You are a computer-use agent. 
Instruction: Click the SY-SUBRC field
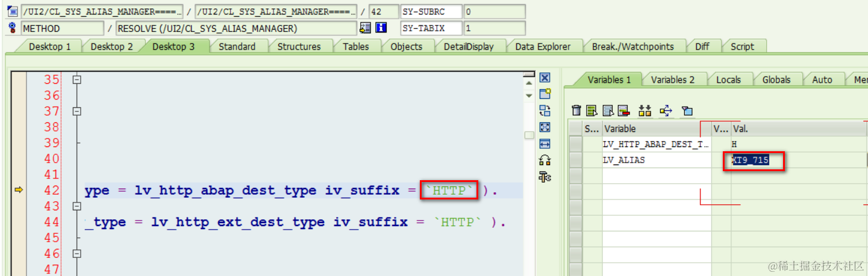tap(431, 11)
